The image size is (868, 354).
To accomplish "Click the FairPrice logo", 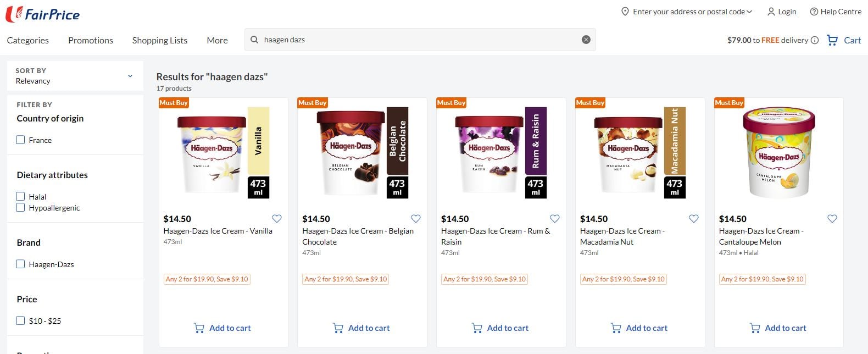I will (43, 14).
